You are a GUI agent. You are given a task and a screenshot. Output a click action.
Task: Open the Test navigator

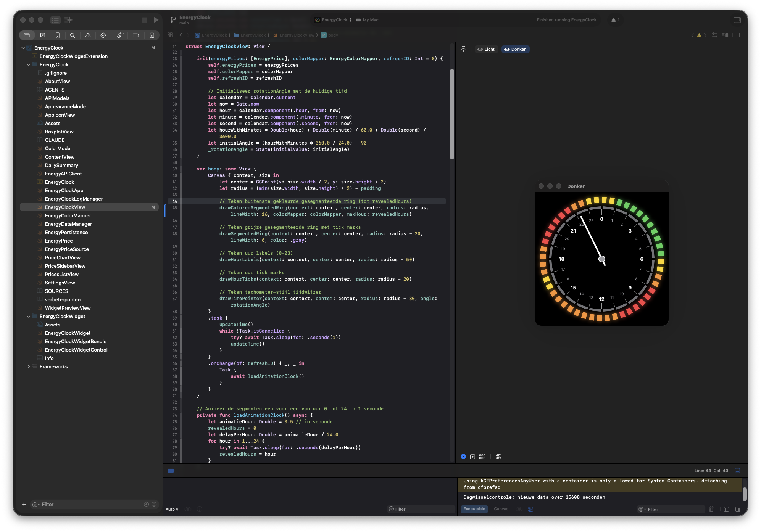coord(103,35)
